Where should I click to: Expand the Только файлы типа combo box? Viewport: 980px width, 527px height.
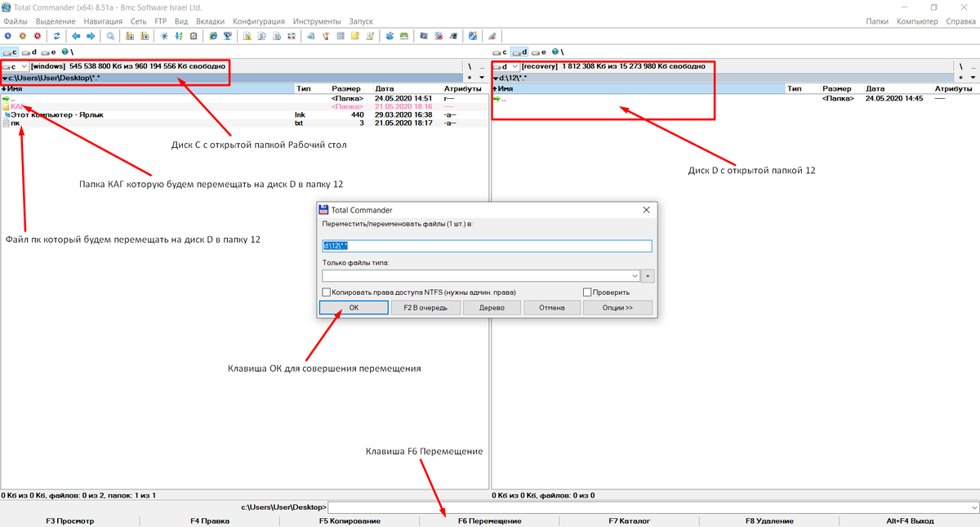point(635,276)
